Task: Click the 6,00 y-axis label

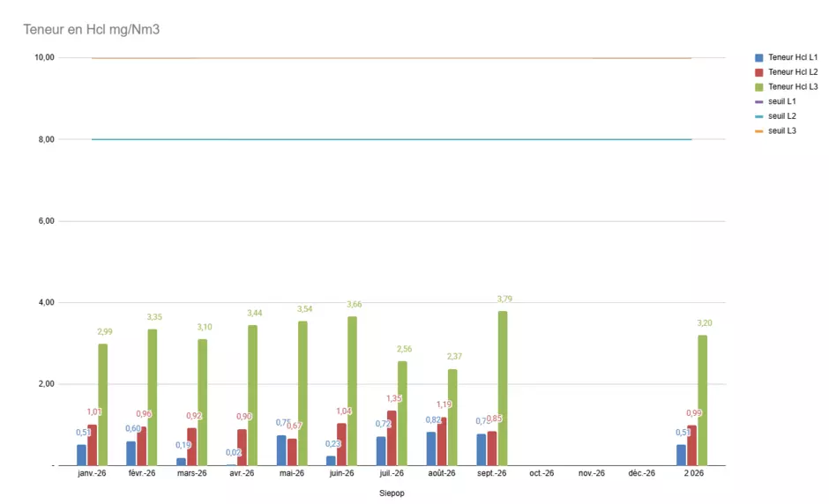Action: (x=46, y=221)
